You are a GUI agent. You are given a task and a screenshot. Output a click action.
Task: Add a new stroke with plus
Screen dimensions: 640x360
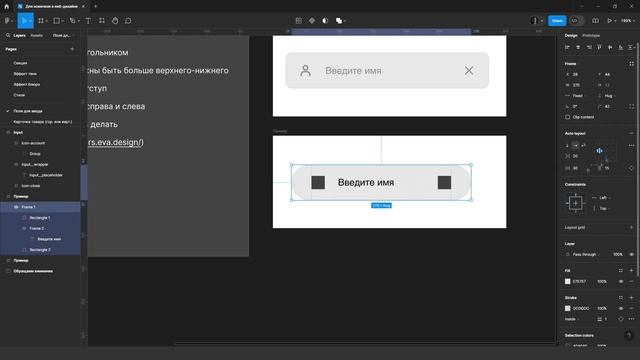631,298
